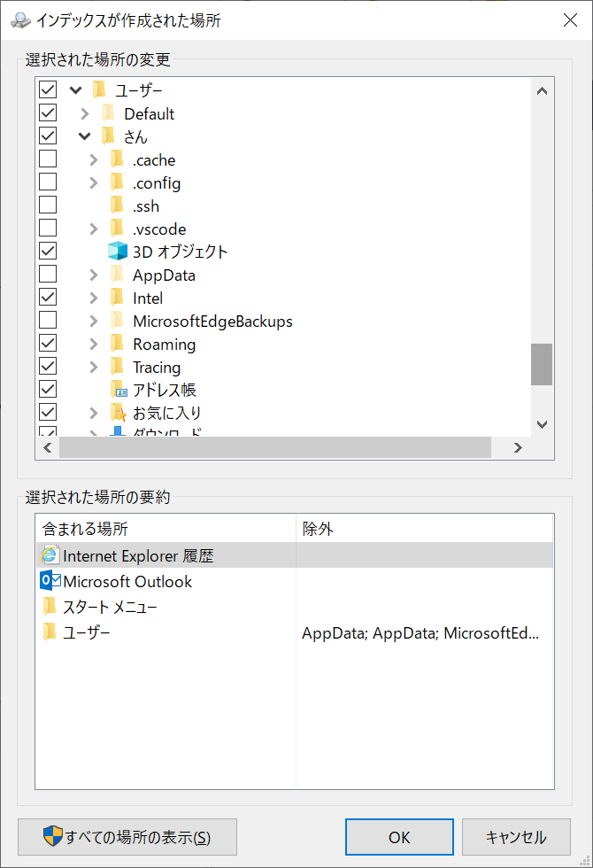Click the お気に入り star folder icon
This screenshot has width=593, height=868.
119,413
